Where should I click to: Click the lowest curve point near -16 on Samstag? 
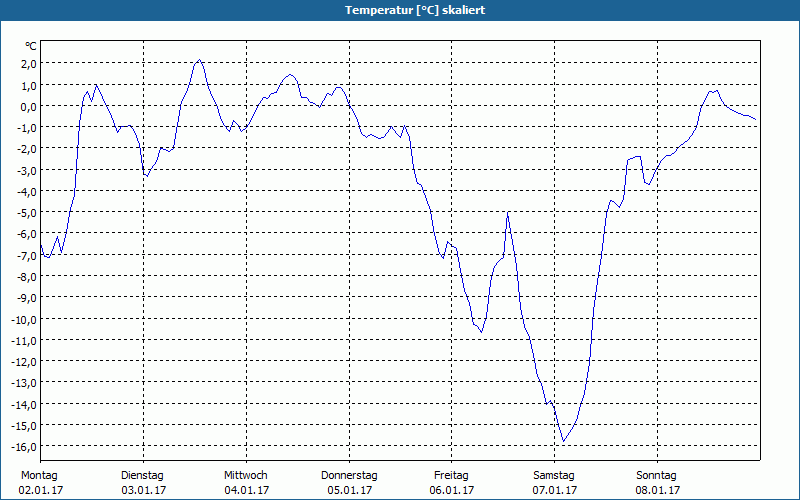[x=564, y=441]
